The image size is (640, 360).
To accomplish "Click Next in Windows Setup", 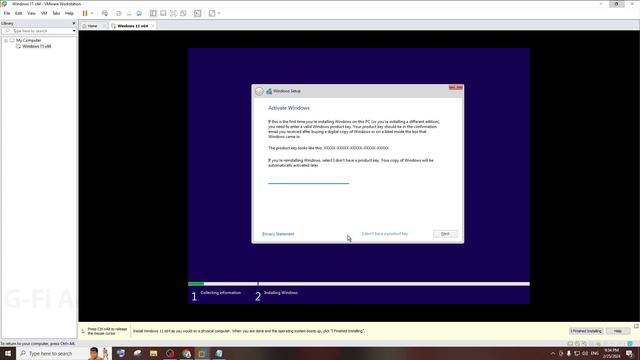I will pos(445,234).
